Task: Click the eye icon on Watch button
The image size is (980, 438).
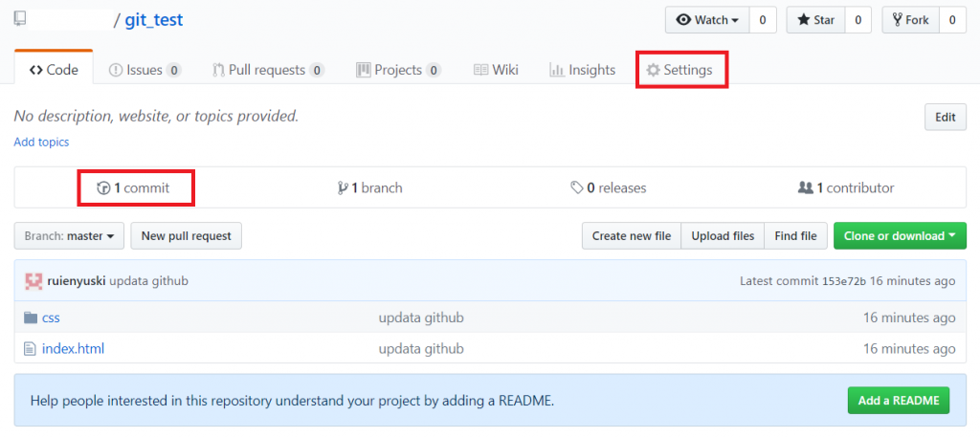Action: point(683,20)
